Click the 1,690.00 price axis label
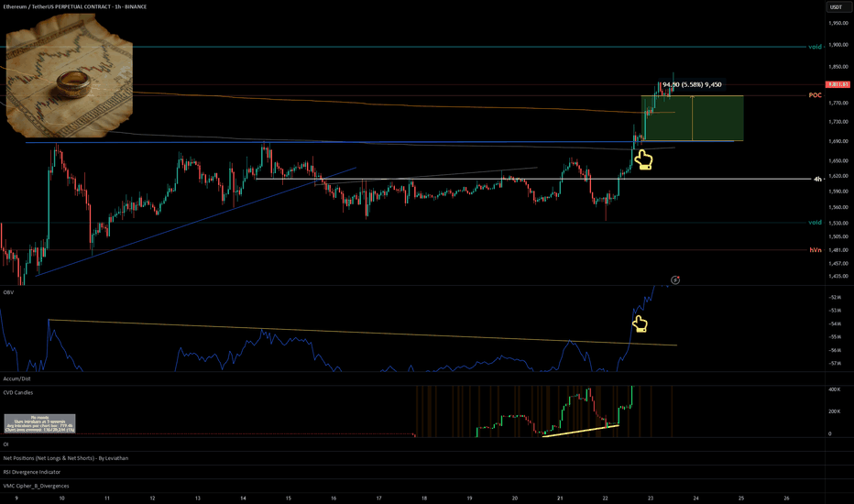The image size is (854, 504). (x=838, y=141)
